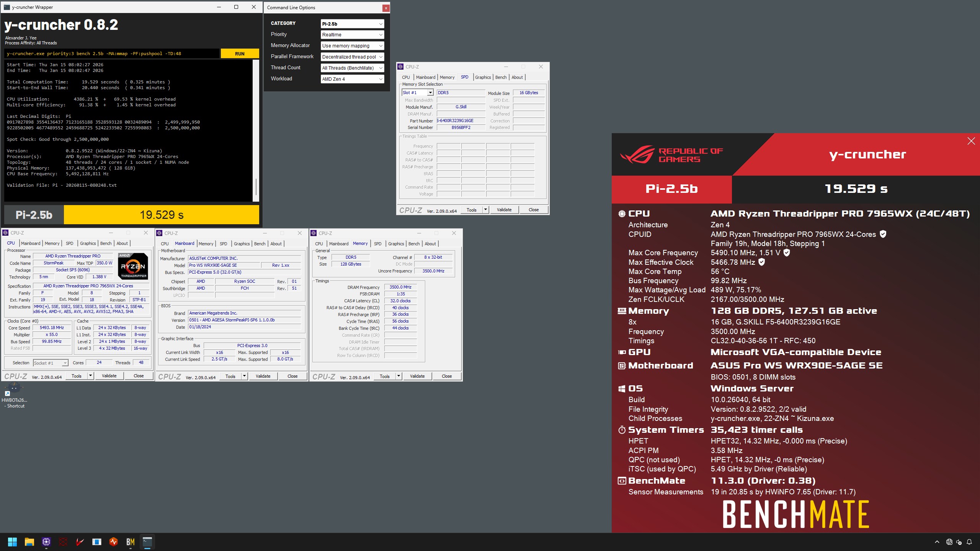Click Validate in CPU-Z Mainboard window
The width and height of the screenshot is (980, 551).
[263, 376]
